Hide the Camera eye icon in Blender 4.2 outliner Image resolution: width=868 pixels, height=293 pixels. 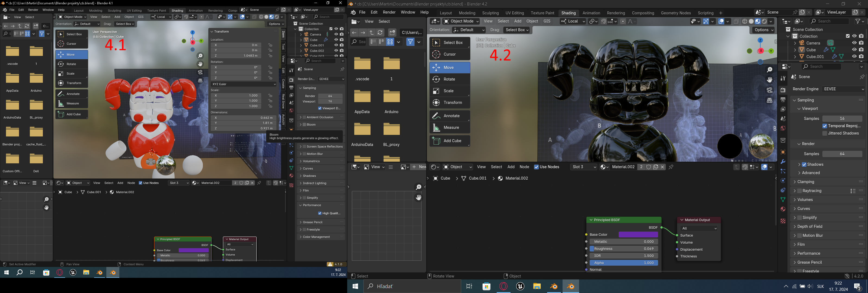(854, 43)
